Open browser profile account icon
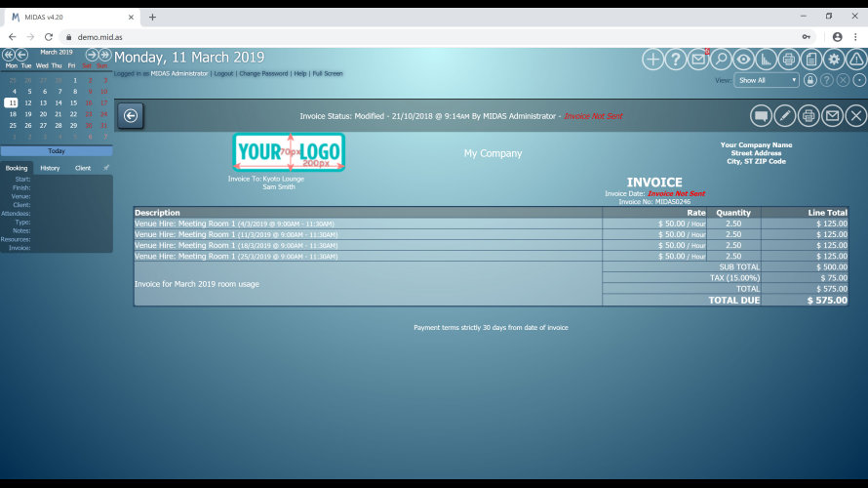868x488 pixels. 837,37
